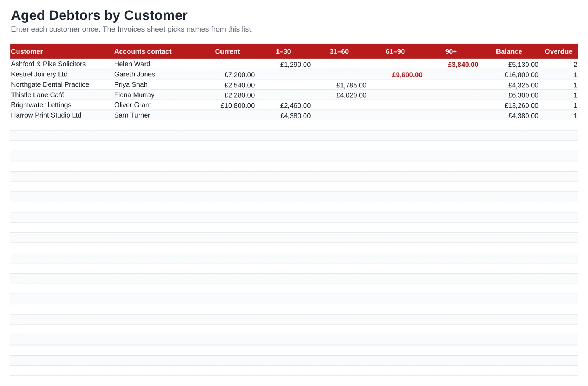Image resolution: width=588 pixels, height=386 pixels.
Task: Select the £4,325.00 balance cell
Action: point(523,85)
